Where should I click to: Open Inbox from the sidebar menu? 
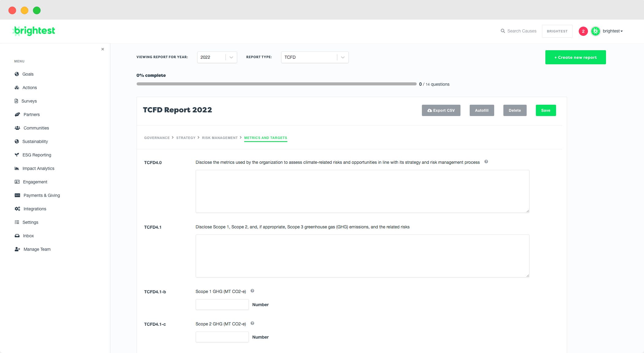pyautogui.click(x=28, y=236)
